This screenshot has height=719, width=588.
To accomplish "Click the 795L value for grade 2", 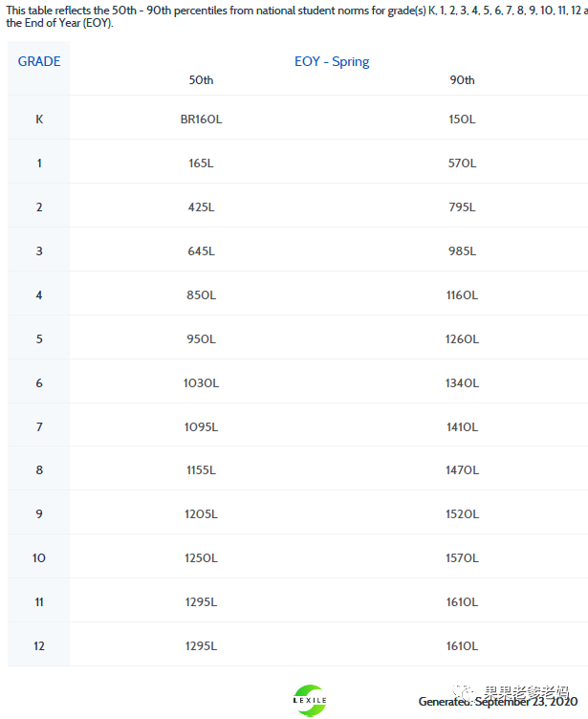I will (x=462, y=207).
